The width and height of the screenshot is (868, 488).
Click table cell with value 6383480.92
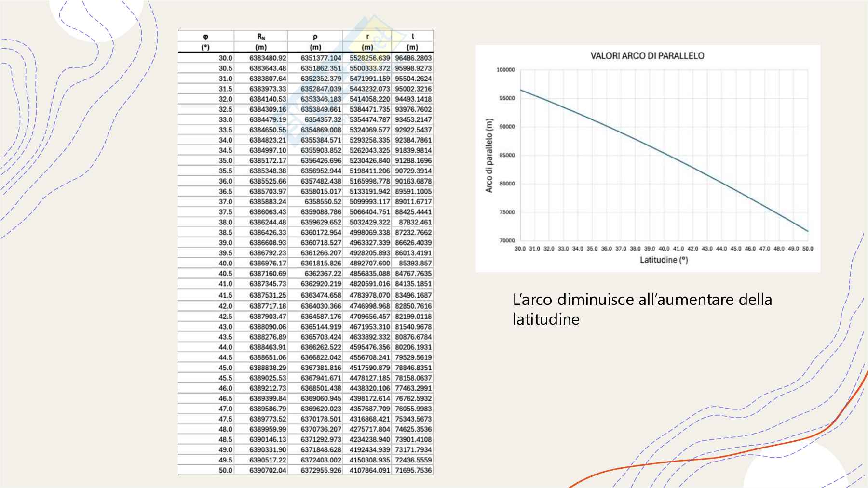click(x=268, y=58)
